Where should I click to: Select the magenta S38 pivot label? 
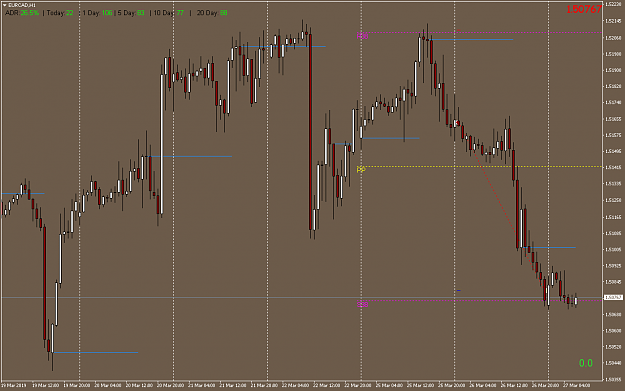tap(362, 305)
